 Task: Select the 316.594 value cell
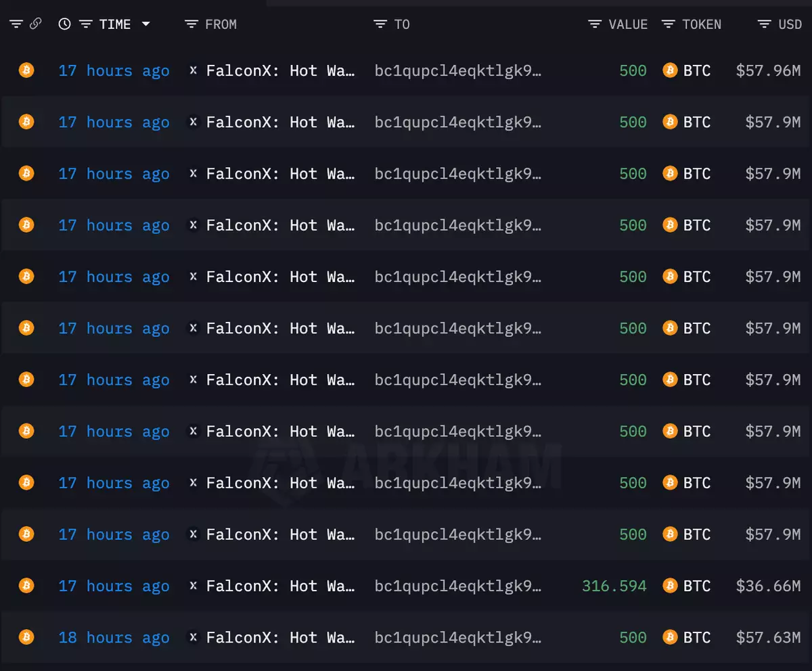pos(614,586)
